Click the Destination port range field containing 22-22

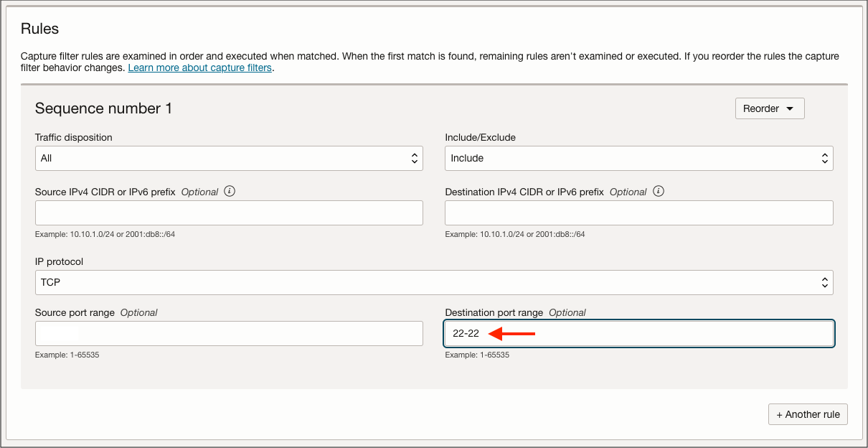coord(638,333)
